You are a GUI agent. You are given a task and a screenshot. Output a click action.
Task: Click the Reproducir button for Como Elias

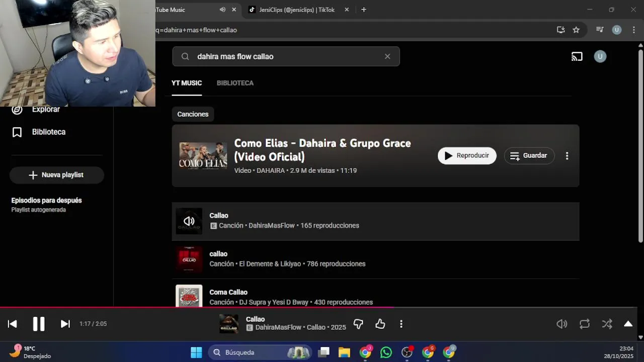467,156
